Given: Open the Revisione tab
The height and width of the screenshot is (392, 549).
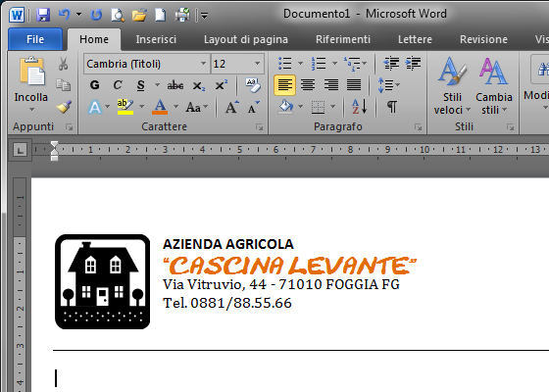Looking at the screenshot, I should click(x=483, y=39).
